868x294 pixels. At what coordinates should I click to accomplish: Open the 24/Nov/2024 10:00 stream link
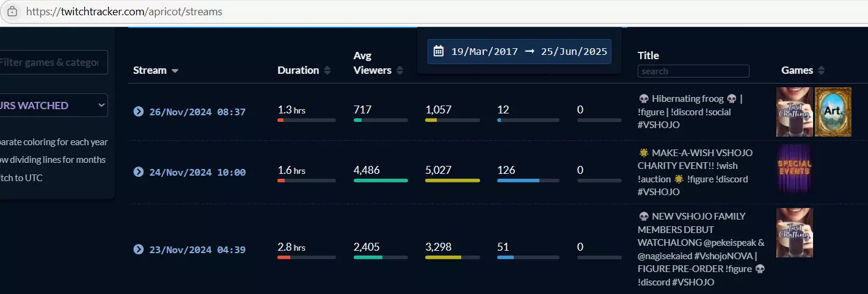(197, 172)
